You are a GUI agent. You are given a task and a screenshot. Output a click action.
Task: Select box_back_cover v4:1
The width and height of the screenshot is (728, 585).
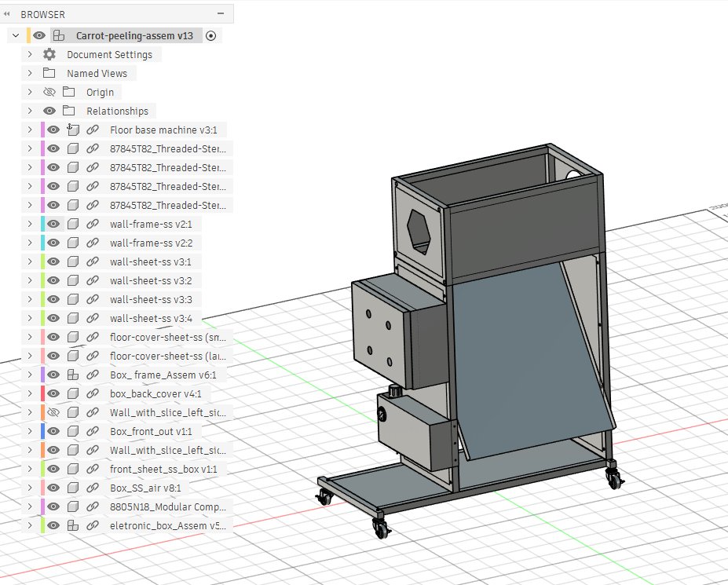pos(155,393)
